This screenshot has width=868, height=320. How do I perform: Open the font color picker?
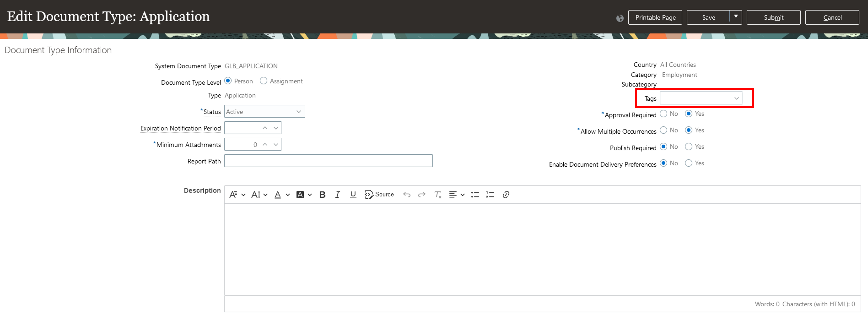278,195
